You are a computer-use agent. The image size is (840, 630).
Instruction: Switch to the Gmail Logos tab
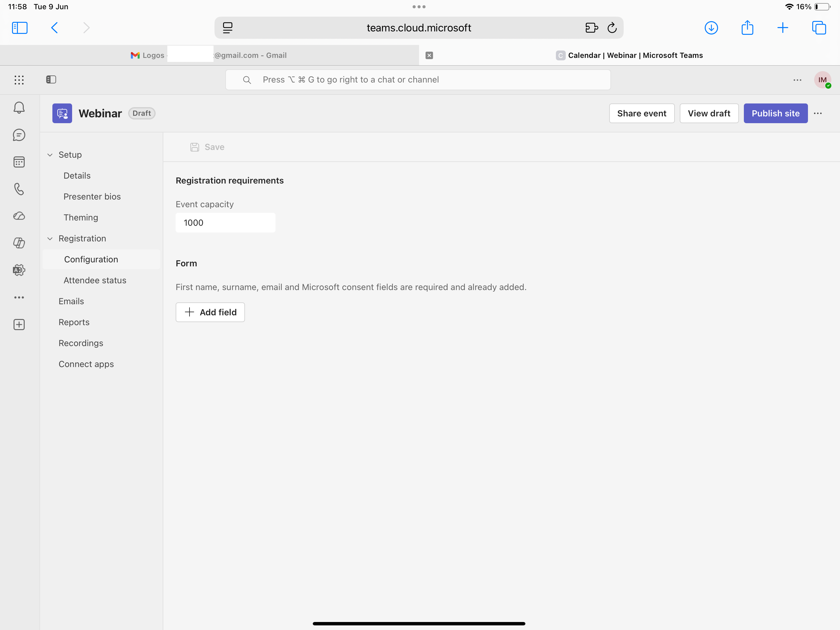tap(209, 55)
